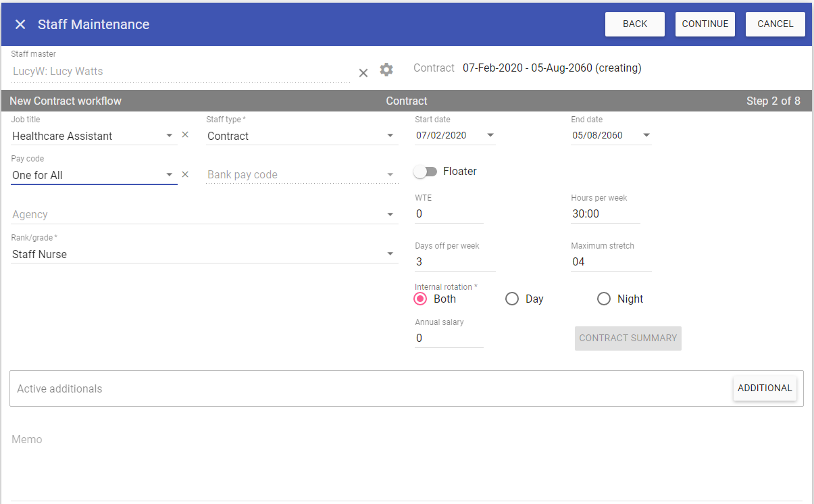814x504 pixels.
Task: Clear the Pay code selection
Action: coord(185,174)
